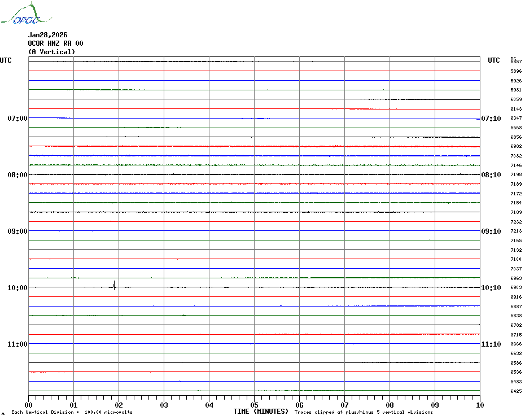Click the DC value 7037
Screen dimensions: 525x420
(x=516, y=269)
